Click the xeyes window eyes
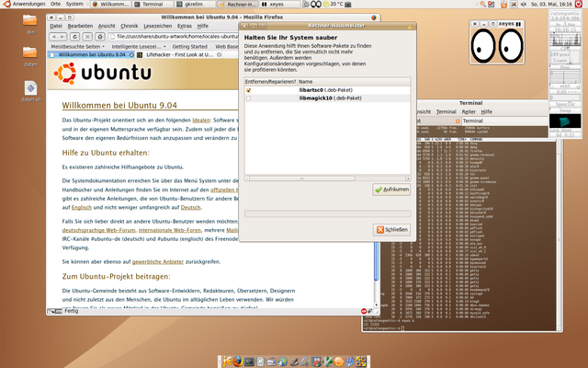588x368 pixels. coord(497,46)
